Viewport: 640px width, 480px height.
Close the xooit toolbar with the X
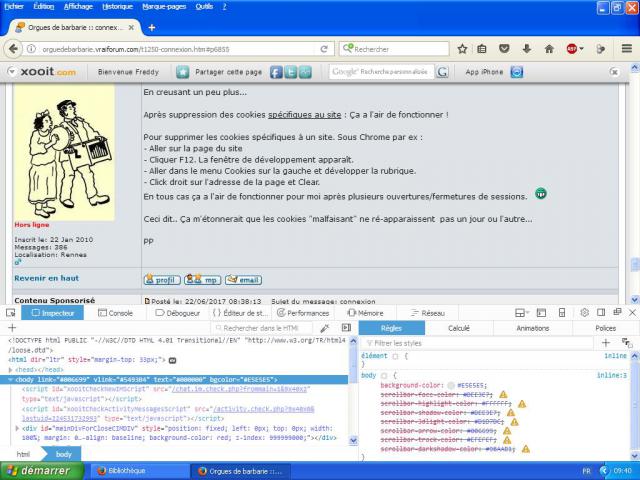pyautogui.click(x=614, y=72)
